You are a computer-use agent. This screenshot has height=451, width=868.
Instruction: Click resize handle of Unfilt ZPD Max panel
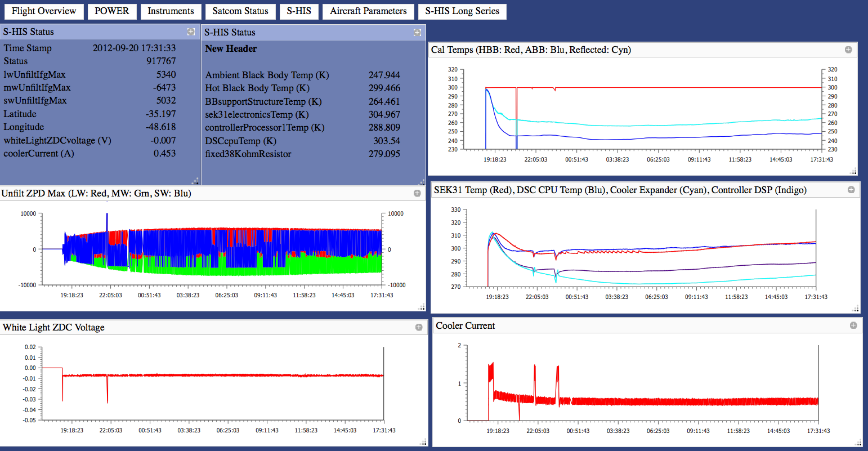(422, 307)
